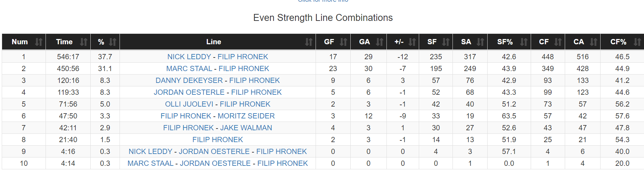Image resolution: width=644 pixels, height=170 pixels.
Task: Sort by SF% column arrows
Action: coord(524,42)
